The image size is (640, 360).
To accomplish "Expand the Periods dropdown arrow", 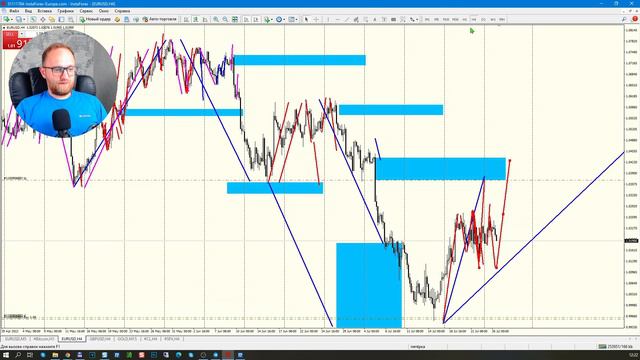I will [284, 19].
